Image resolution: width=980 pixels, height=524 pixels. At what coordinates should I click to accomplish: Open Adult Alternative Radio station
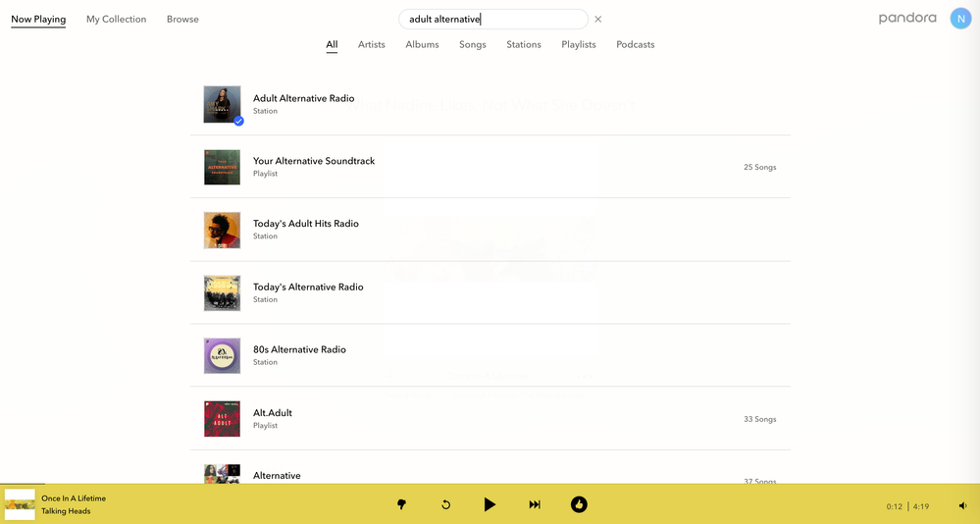(x=303, y=98)
